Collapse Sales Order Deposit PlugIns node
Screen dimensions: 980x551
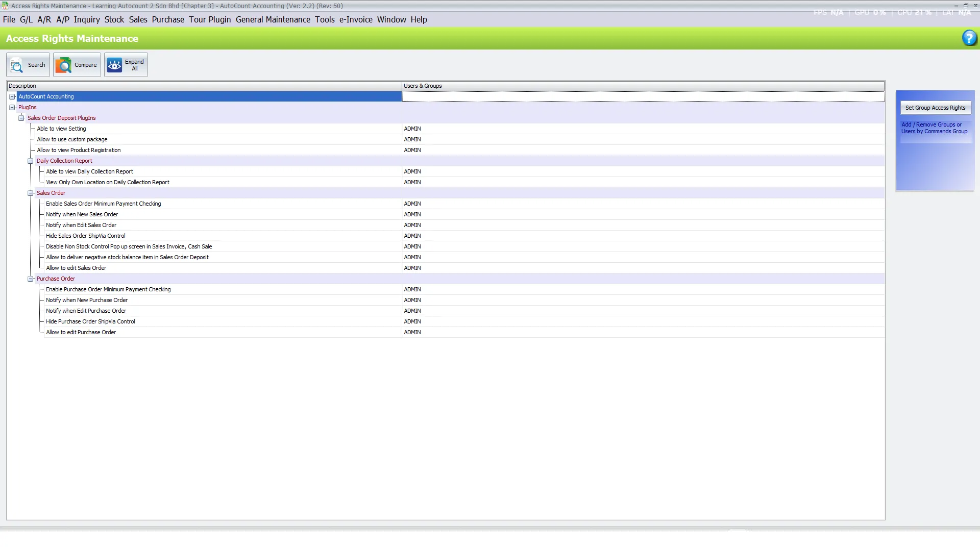pyautogui.click(x=21, y=118)
